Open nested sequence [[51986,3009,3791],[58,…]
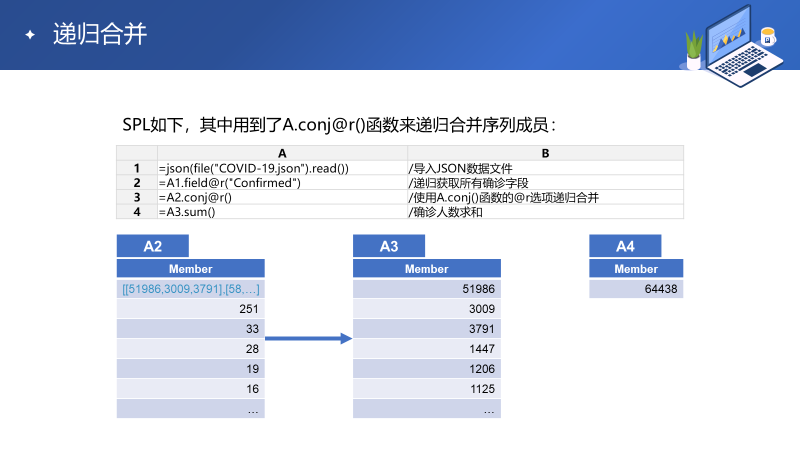Viewport: 800px width, 450px height. [x=190, y=289]
